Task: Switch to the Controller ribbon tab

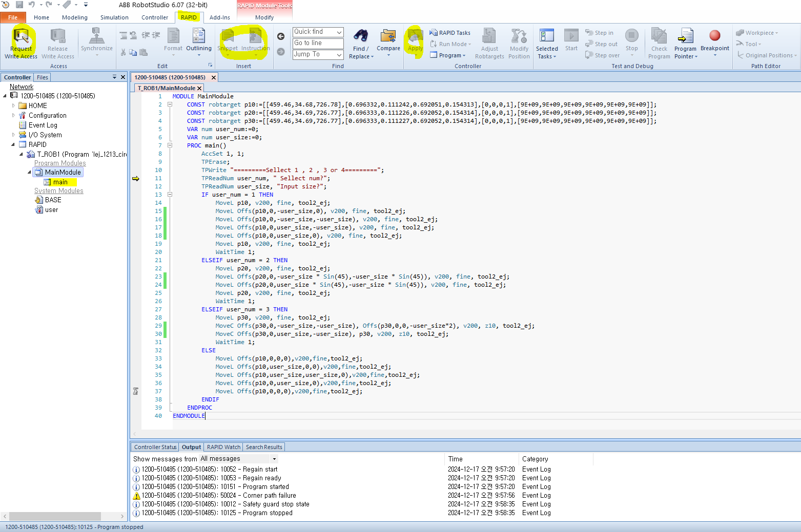Action: point(155,17)
